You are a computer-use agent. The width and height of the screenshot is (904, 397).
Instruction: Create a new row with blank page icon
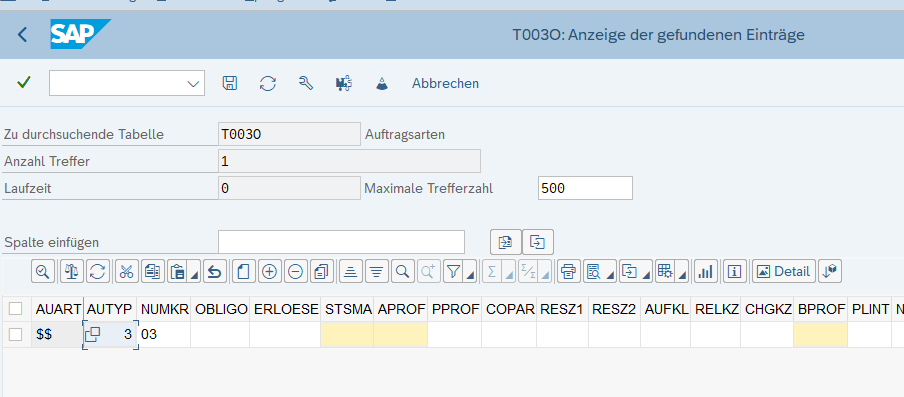click(243, 271)
